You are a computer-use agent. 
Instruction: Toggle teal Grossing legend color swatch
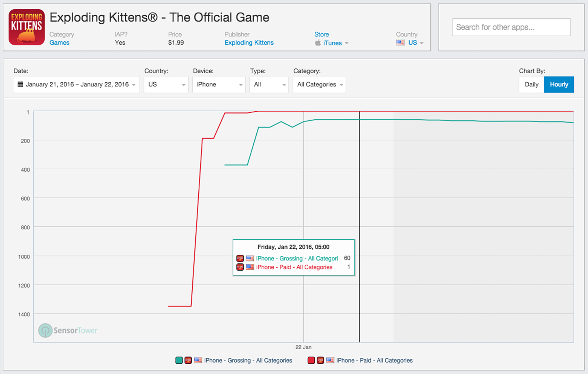point(179,360)
